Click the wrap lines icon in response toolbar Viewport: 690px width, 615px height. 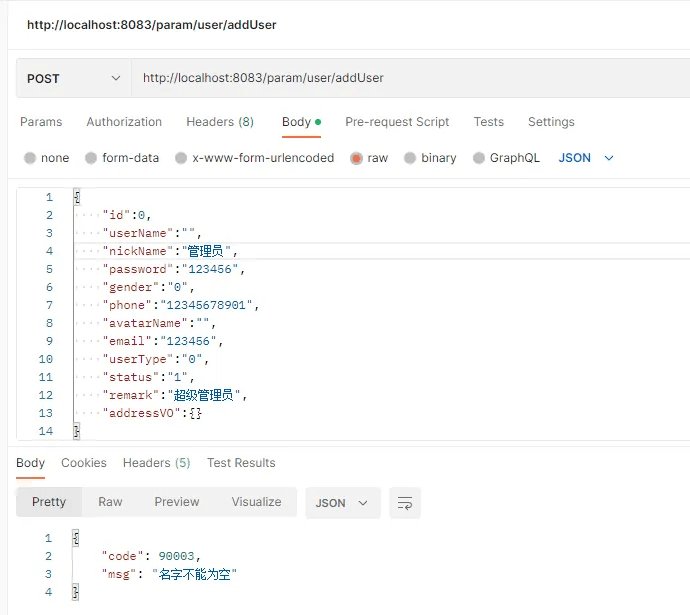405,503
